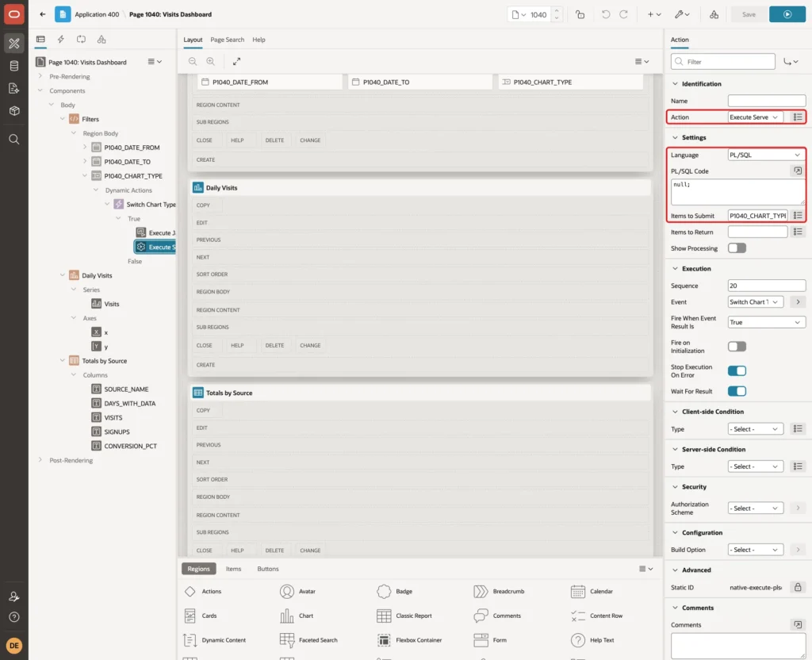The image size is (812, 660).
Task: Turn off Stop Execution On Error
Action: tap(737, 370)
